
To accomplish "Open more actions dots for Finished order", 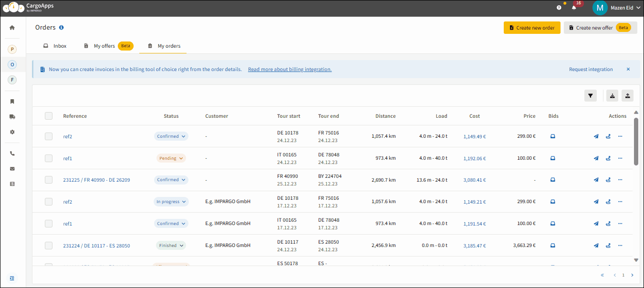I will coord(620,246).
